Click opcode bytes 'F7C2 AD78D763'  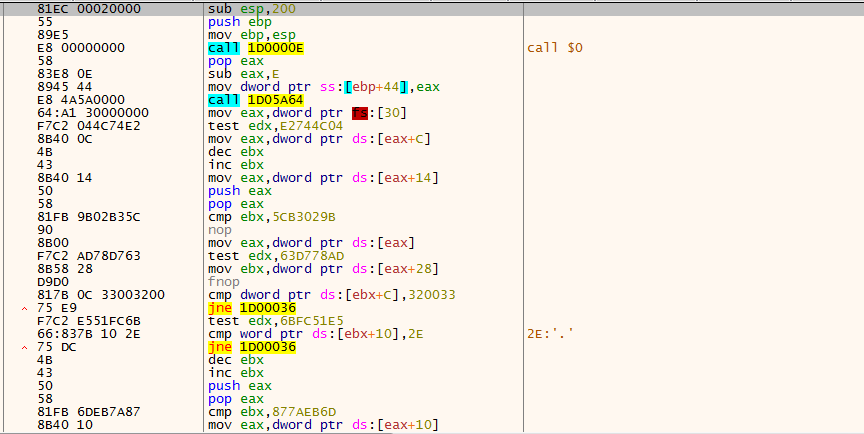[x=89, y=256]
